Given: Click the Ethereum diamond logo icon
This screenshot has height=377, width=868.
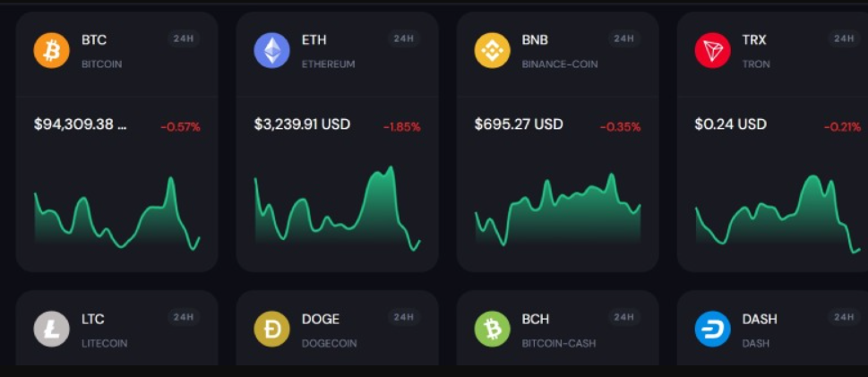Looking at the screenshot, I should (271, 51).
